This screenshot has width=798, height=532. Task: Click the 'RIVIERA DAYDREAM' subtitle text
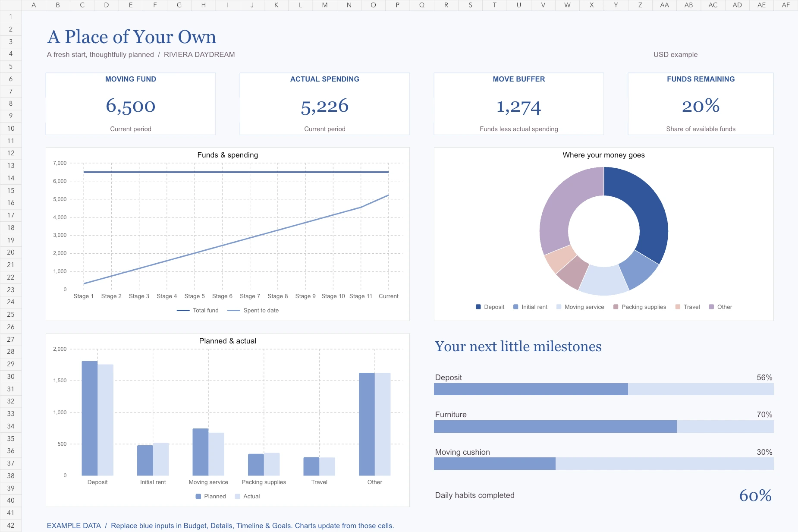pyautogui.click(x=199, y=54)
